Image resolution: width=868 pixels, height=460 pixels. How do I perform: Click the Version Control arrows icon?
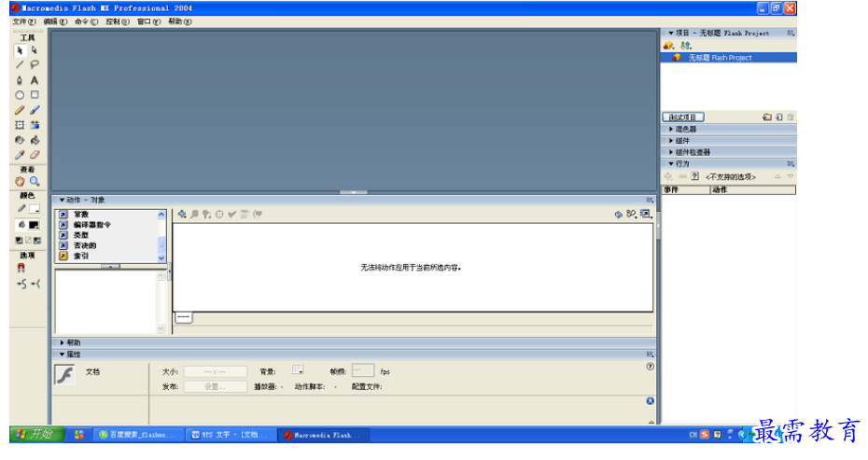tap(686, 46)
